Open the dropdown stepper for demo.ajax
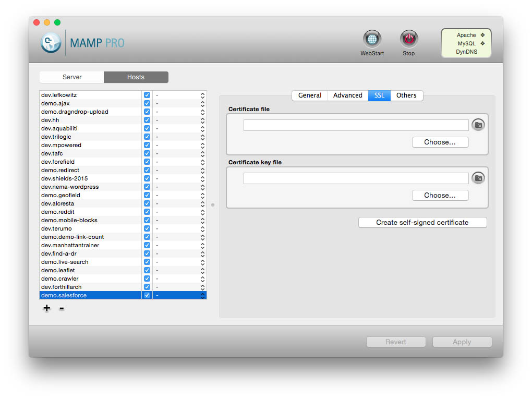 click(202, 103)
